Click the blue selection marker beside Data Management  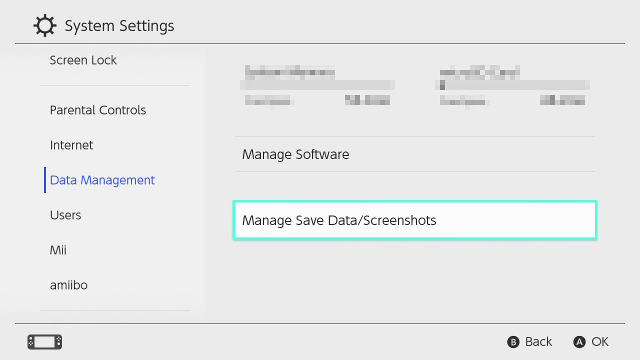[x=45, y=180]
